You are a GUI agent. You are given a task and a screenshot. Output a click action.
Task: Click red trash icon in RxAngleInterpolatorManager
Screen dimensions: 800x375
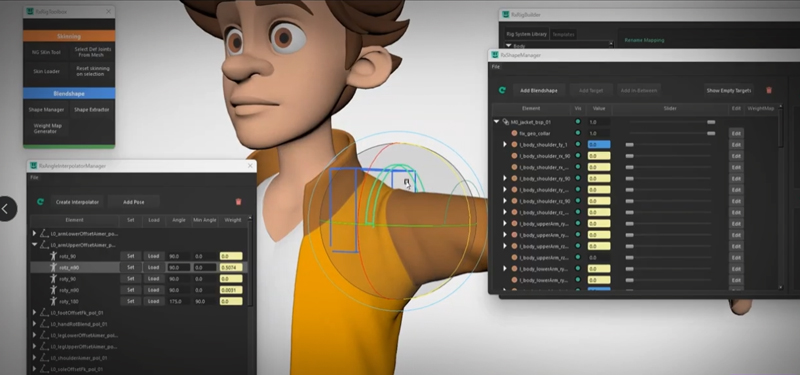[x=238, y=202]
